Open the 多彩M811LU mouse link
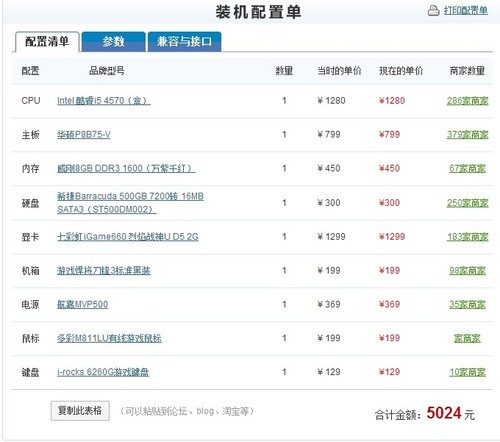 click(109, 338)
